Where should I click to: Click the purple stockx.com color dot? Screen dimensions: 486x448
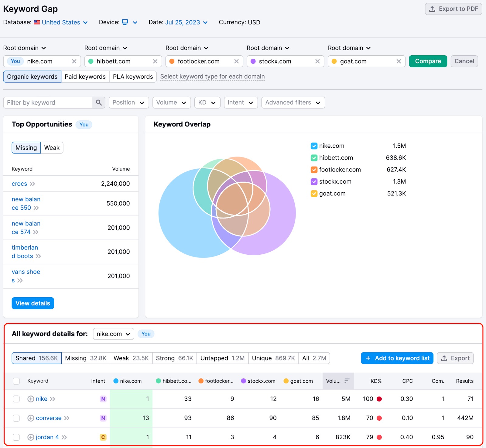pos(253,61)
